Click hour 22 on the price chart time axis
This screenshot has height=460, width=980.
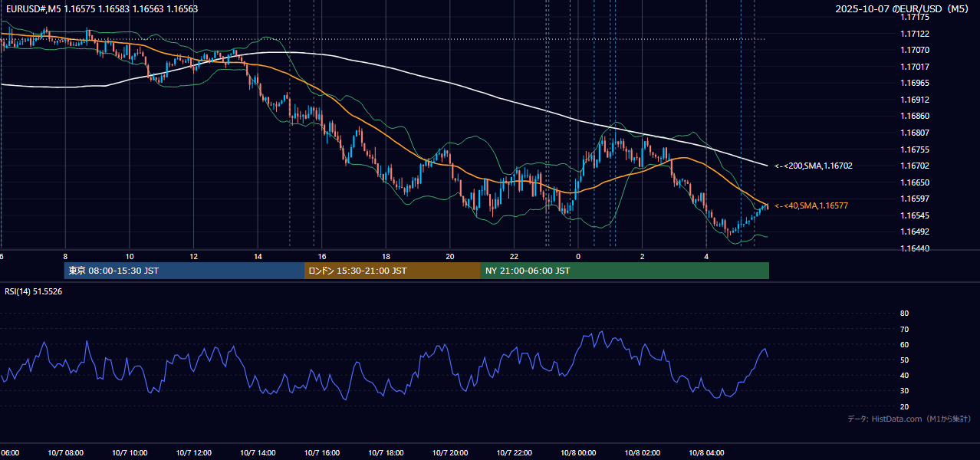tap(515, 256)
